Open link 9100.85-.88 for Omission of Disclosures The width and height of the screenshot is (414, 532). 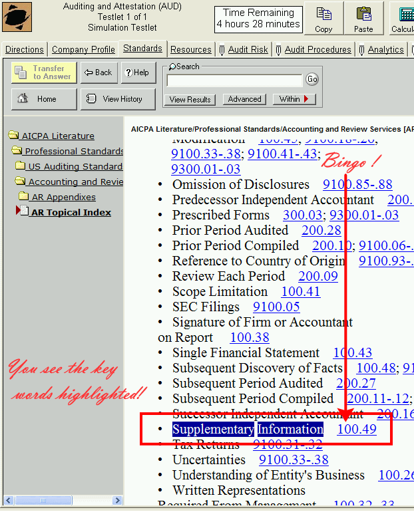(357, 185)
